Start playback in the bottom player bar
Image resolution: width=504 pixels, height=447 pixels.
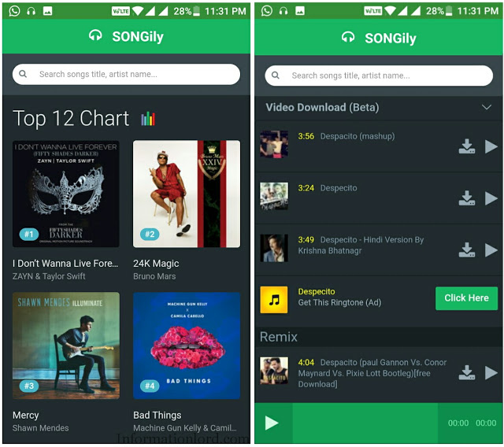272,423
